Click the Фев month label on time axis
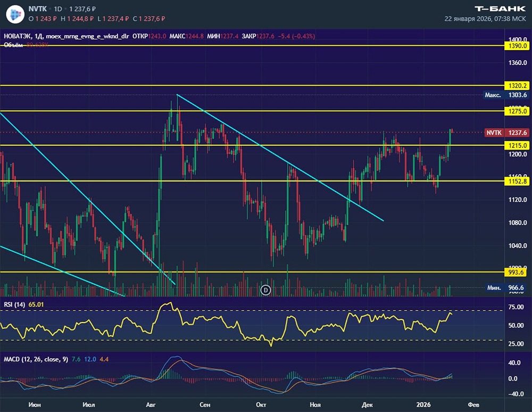The width and height of the screenshot is (532, 412). coord(473,405)
